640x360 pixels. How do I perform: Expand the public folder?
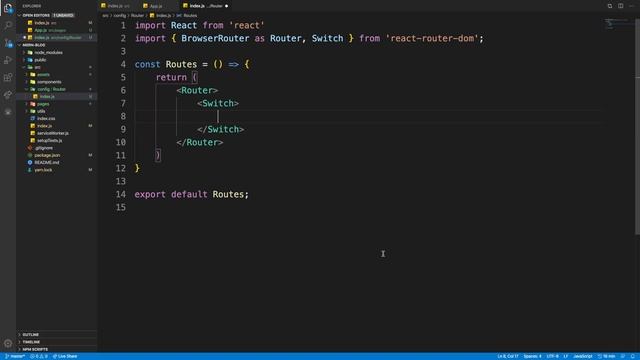(40, 60)
